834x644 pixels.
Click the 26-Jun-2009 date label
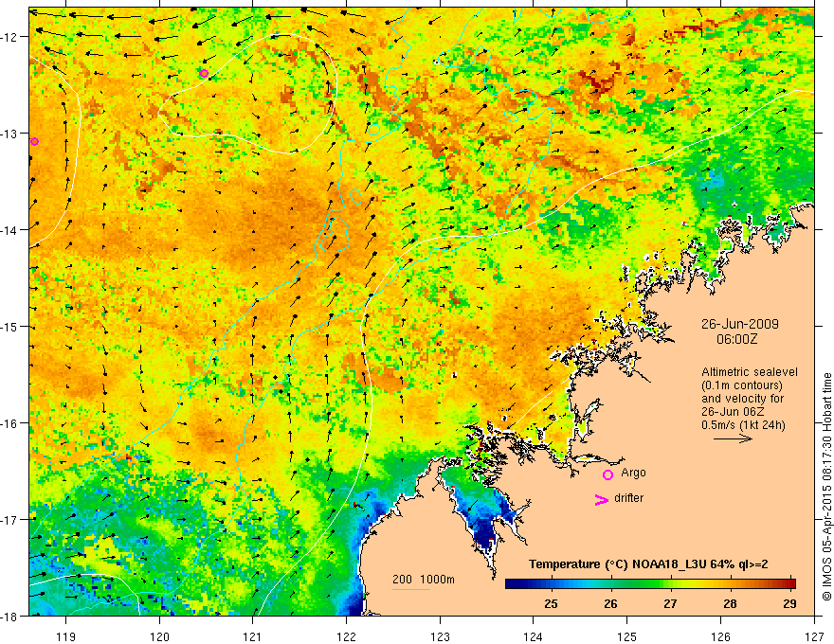(x=740, y=324)
